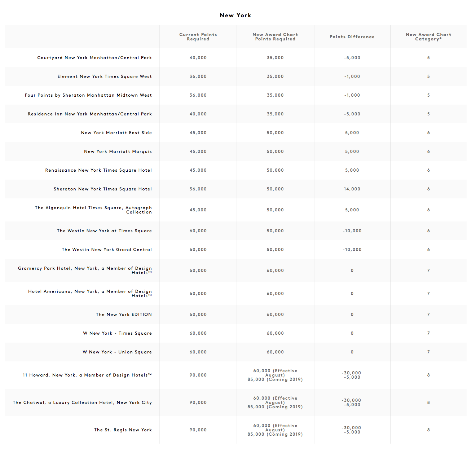Select Courtyard New York Manhattan/Central Park row name
The image size is (476, 453).
tap(94, 58)
